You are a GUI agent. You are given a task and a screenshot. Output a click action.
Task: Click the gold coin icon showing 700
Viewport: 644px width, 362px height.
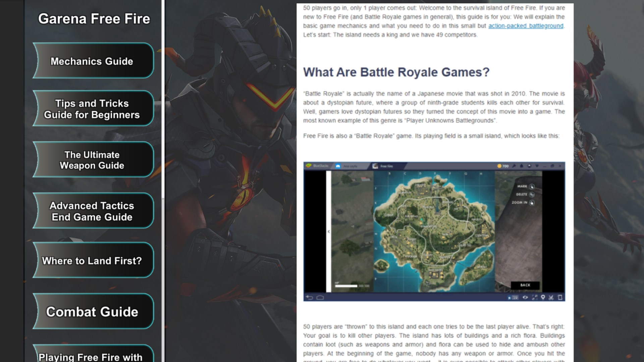499,166
